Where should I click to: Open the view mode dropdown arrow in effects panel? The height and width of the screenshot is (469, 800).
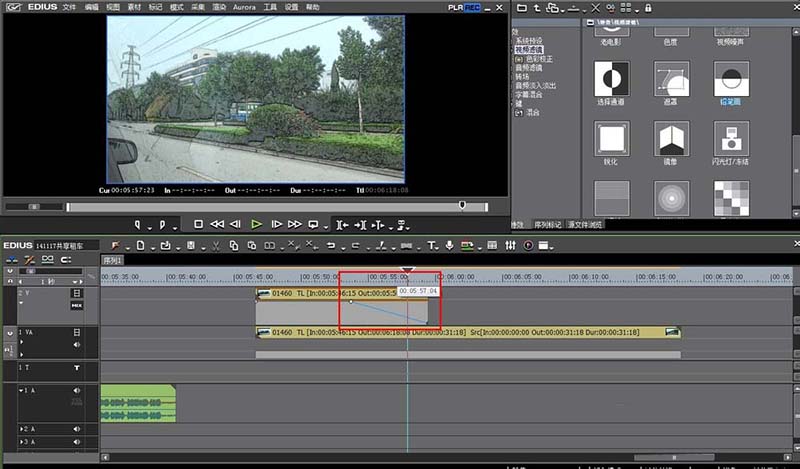click(x=637, y=10)
